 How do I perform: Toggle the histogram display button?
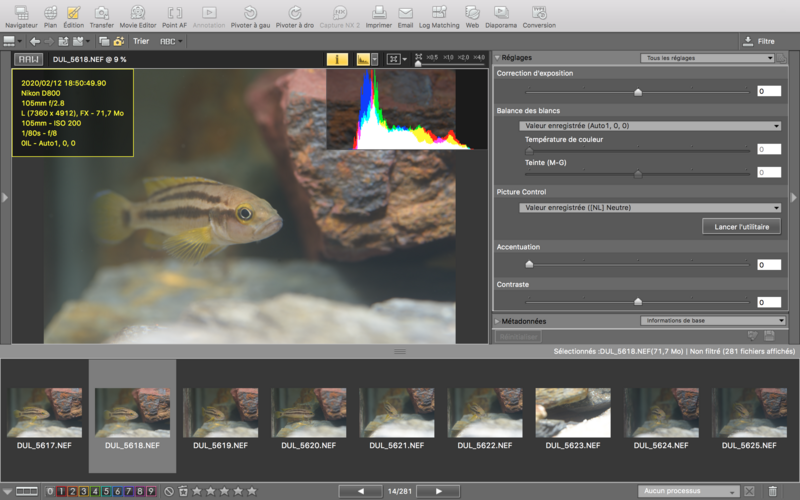click(363, 60)
